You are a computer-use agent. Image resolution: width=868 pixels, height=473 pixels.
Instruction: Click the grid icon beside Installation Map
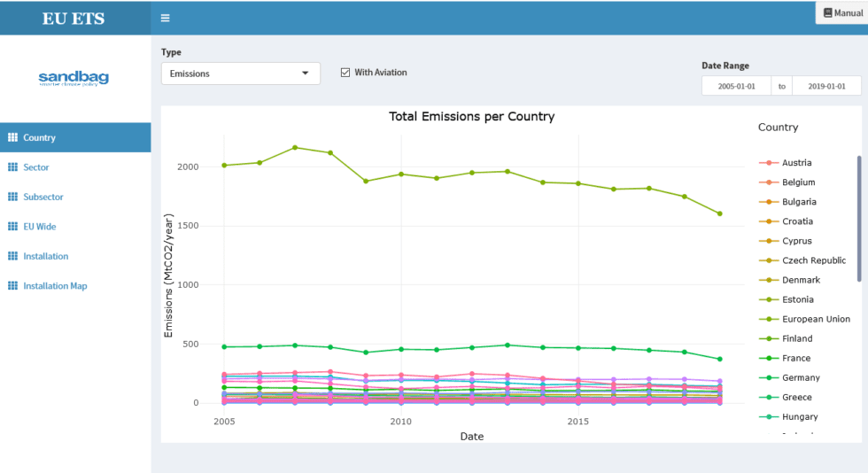[12, 286]
